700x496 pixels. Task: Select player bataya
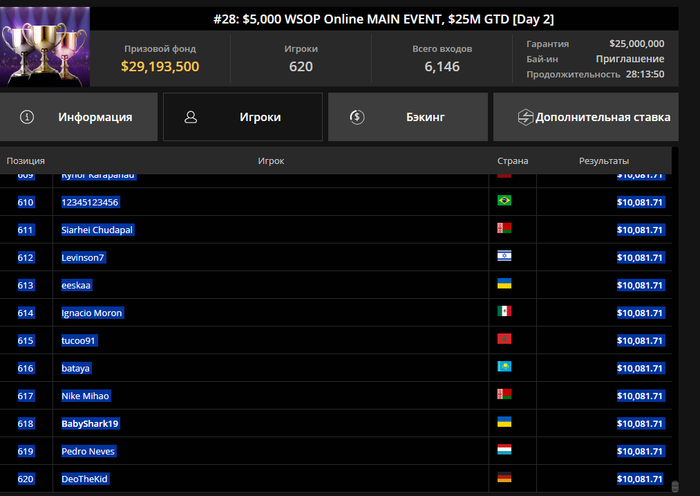(76, 368)
